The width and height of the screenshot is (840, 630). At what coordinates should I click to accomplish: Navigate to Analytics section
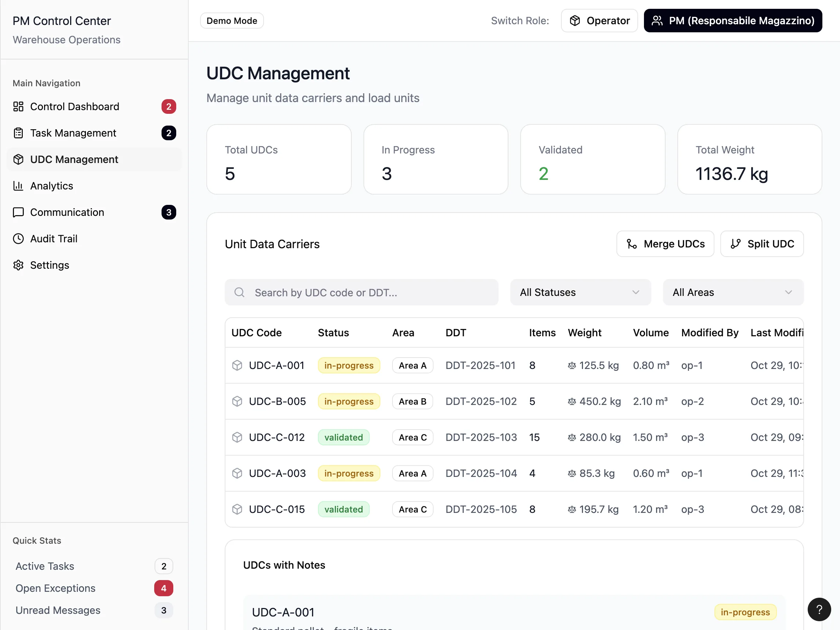(x=94, y=186)
